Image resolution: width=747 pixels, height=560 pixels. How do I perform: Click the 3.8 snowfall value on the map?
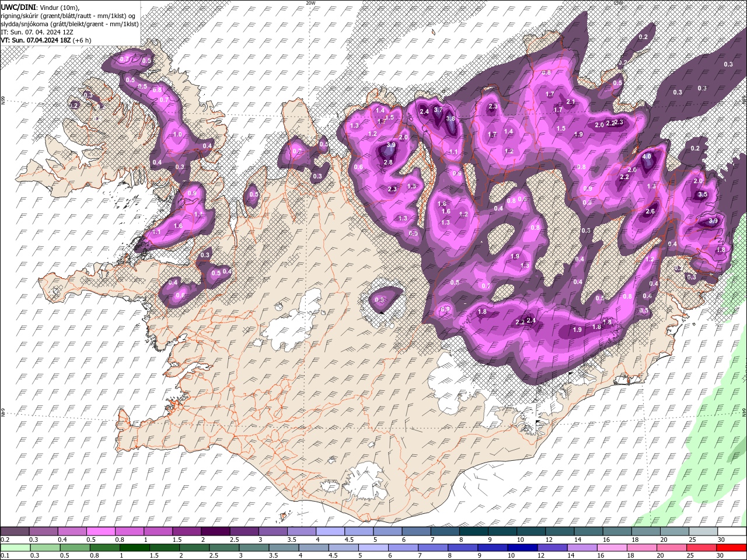(451, 118)
